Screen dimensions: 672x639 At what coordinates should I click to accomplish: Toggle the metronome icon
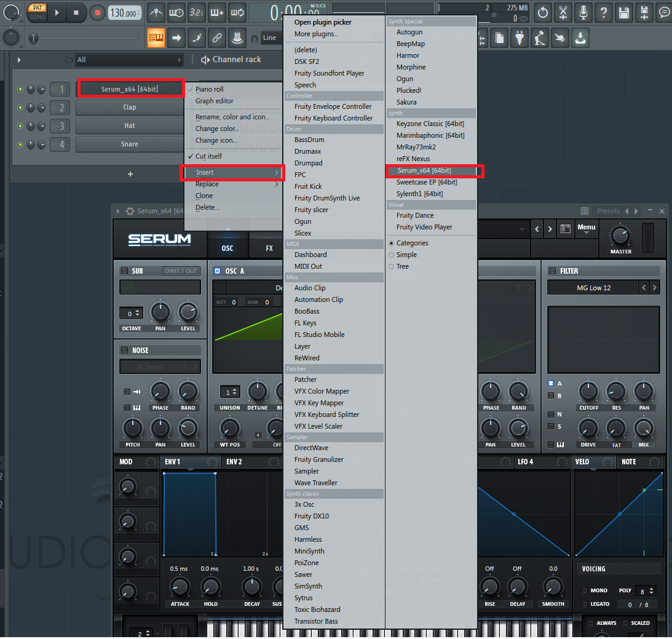tap(156, 13)
